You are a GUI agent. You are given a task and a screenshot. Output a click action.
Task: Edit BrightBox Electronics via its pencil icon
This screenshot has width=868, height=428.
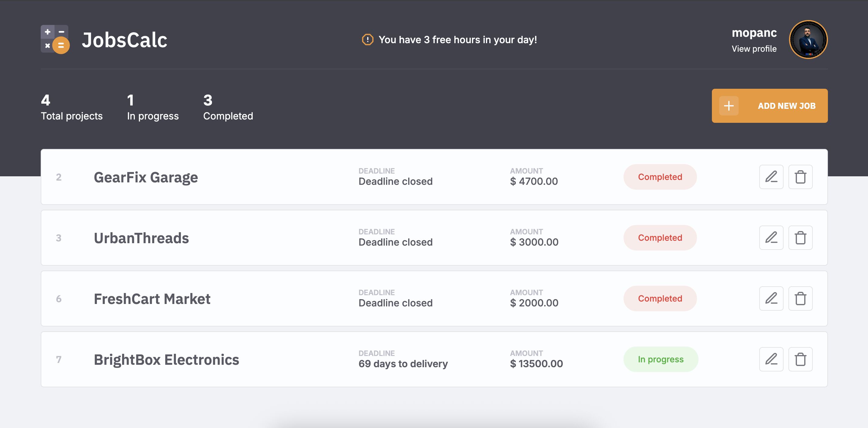click(771, 359)
